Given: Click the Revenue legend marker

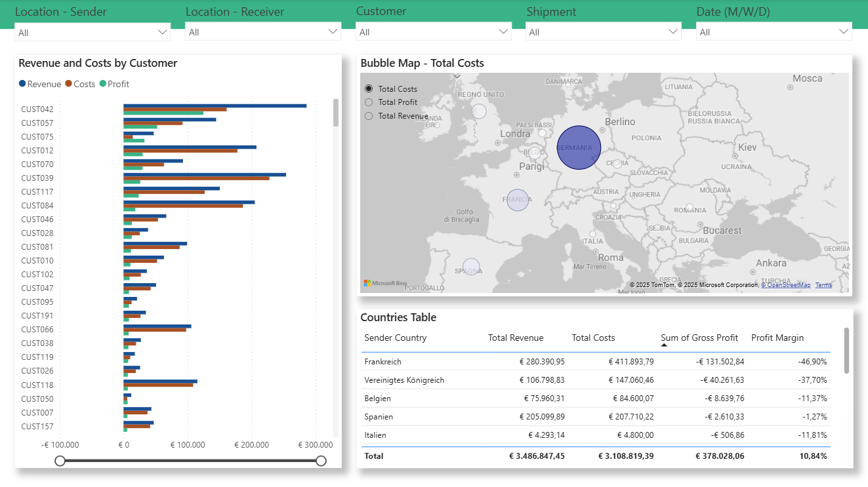Looking at the screenshot, I should [x=23, y=84].
